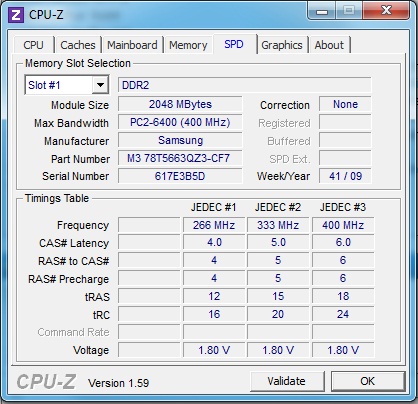This screenshot has height=404, width=418.
Task: Open the Graphics tab
Action: (282, 45)
